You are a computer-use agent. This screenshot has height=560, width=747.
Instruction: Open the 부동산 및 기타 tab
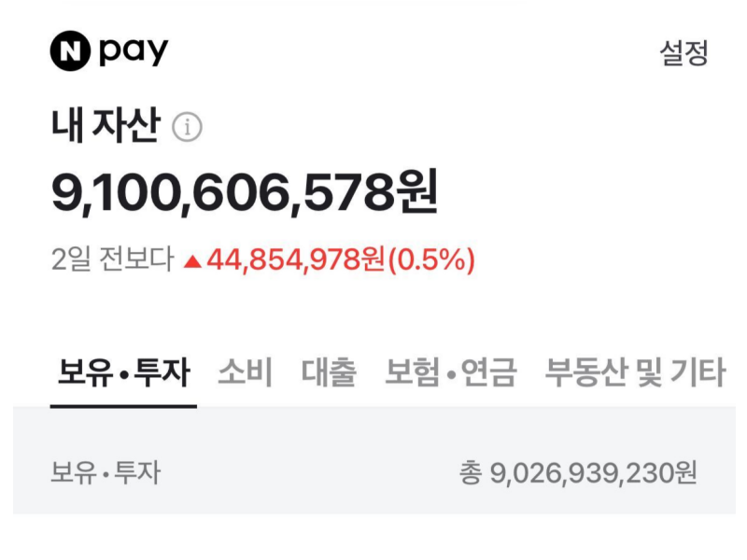click(635, 372)
